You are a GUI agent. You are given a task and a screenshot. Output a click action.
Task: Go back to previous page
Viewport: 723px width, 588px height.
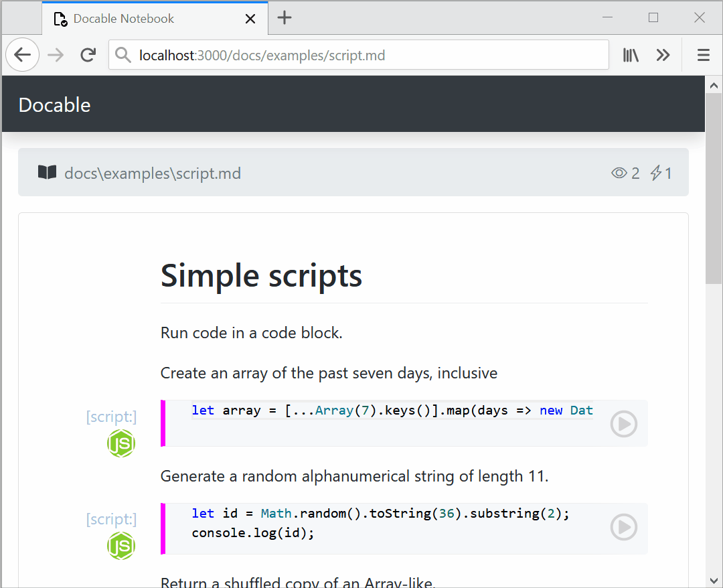tap(23, 55)
